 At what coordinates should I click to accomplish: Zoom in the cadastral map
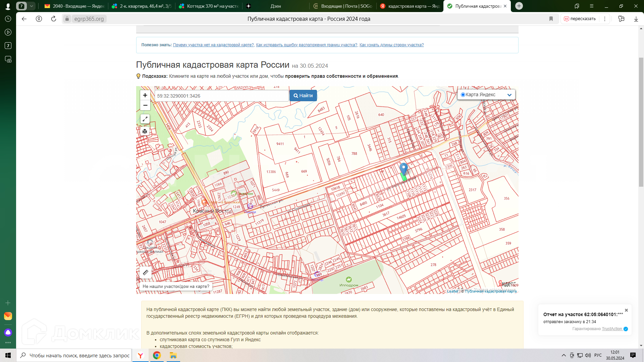(x=145, y=95)
